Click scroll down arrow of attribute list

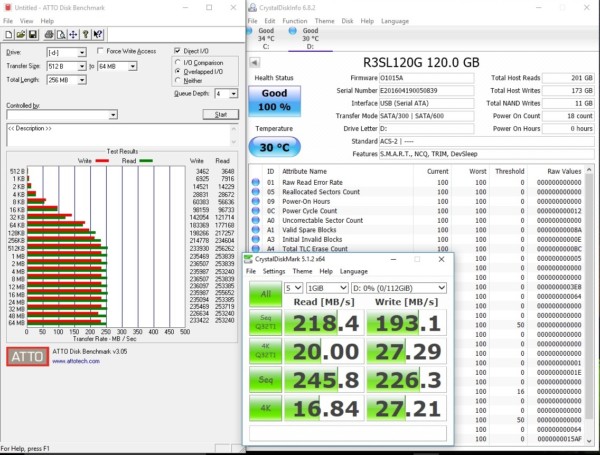pos(589,440)
